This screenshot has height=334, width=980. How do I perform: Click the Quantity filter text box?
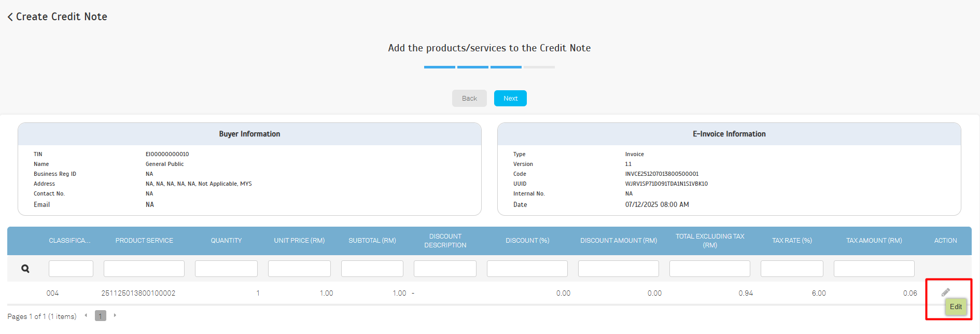point(226,269)
